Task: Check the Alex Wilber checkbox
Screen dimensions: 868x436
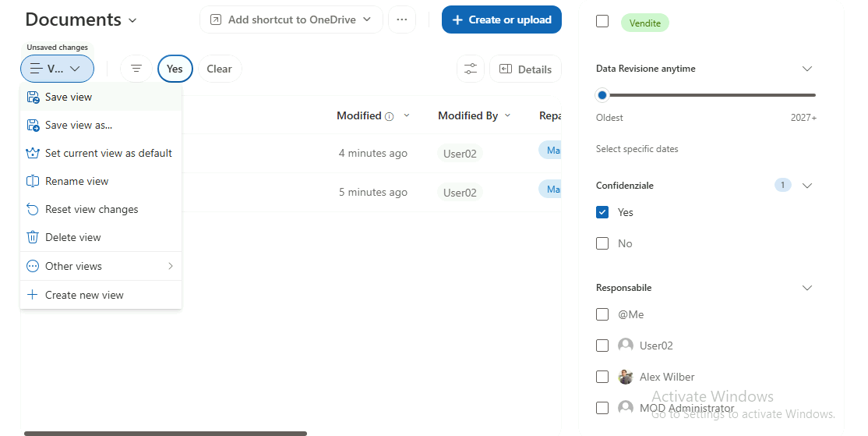Action: click(602, 377)
